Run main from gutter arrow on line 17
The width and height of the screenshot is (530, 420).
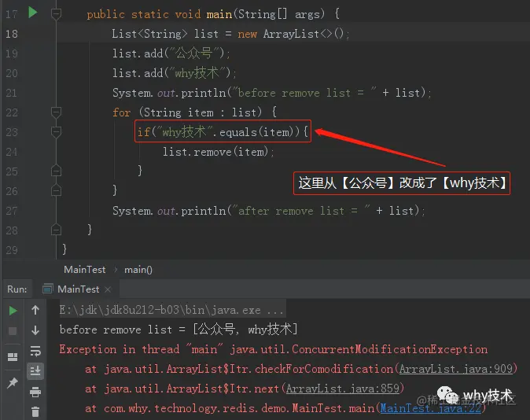click(x=33, y=13)
